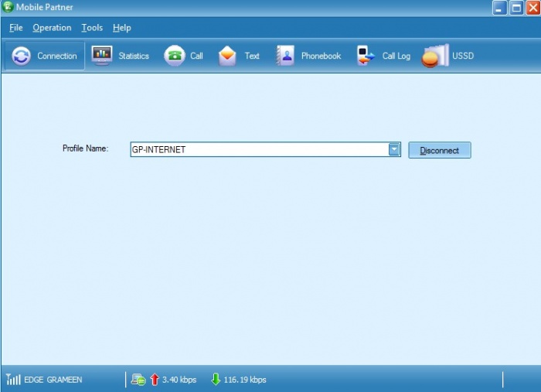Maximize the Mobile Partner window
This screenshot has height=392, width=541.
click(516, 7)
